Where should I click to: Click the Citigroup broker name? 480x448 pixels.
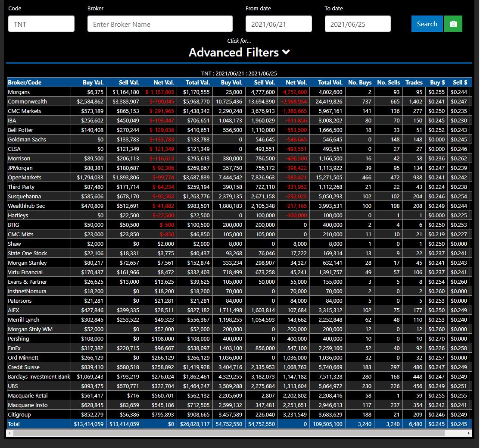pyautogui.click(x=19, y=415)
